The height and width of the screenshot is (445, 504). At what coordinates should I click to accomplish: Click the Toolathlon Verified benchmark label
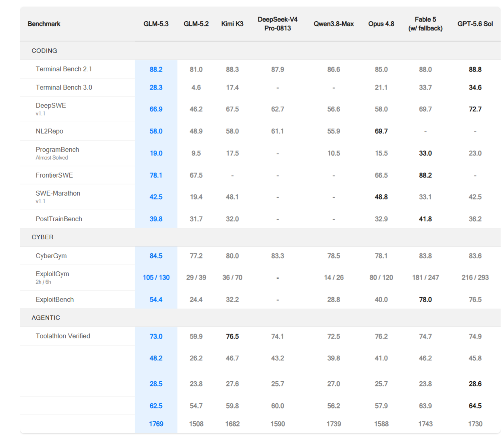pos(63,336)
